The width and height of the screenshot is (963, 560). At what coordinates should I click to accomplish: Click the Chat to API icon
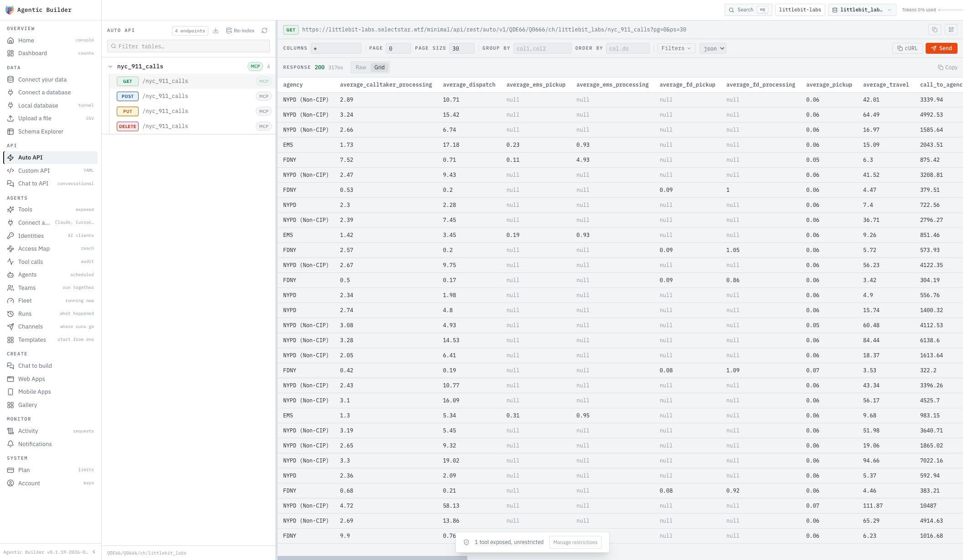(x=10, y=184)
